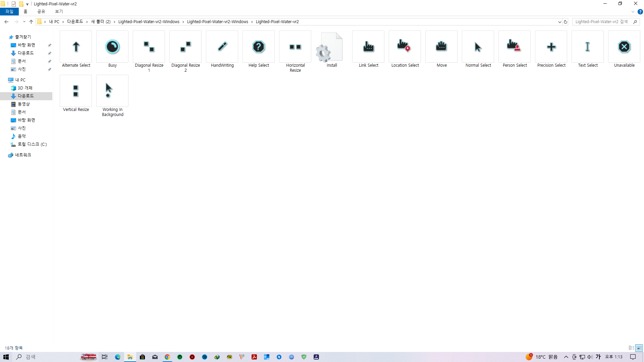Select the Normal Select cursor file
644x362 pixels.
(478, 49)
